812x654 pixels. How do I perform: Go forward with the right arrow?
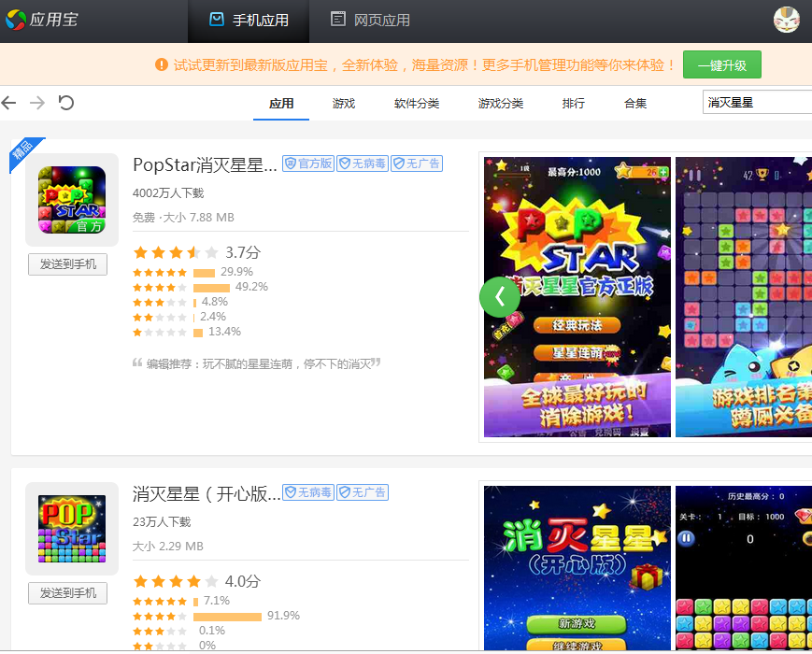tap(37, 103)
